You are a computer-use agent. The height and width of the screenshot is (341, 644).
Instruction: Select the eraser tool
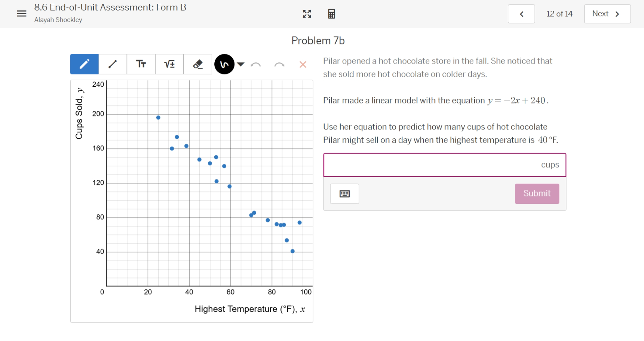point(197,64)
